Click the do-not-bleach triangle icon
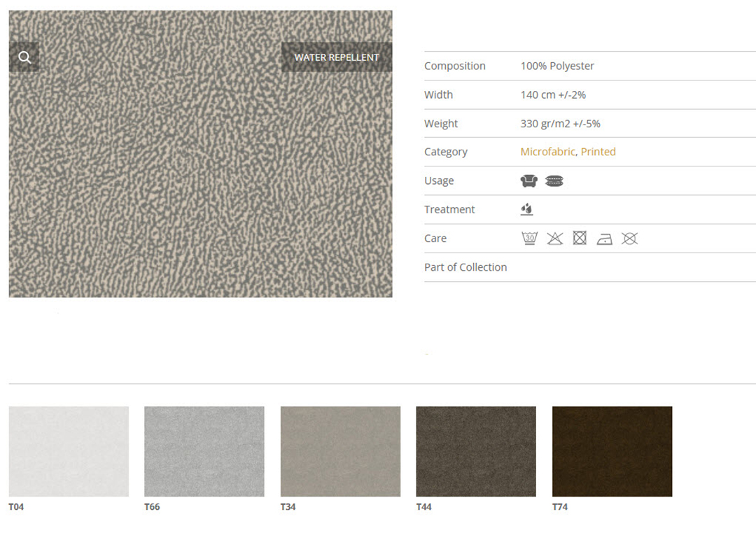This screenshot has width=756, height=533. [554, 239]
